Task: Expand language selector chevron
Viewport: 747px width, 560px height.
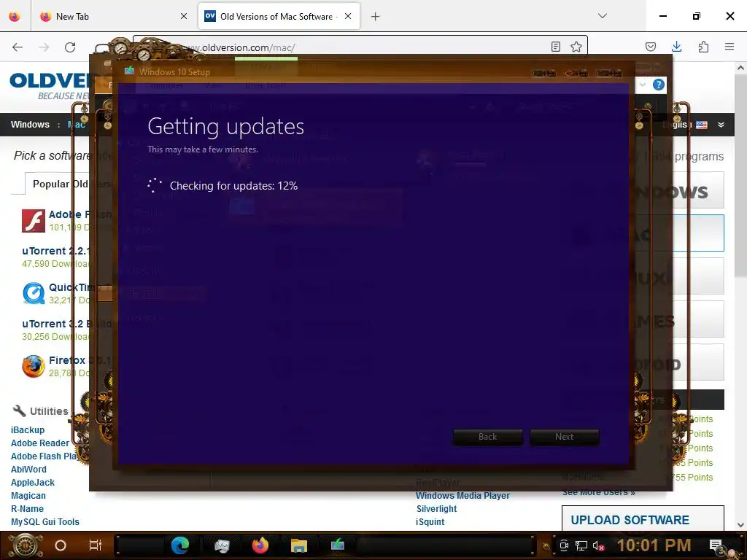Action: (721, 125)
